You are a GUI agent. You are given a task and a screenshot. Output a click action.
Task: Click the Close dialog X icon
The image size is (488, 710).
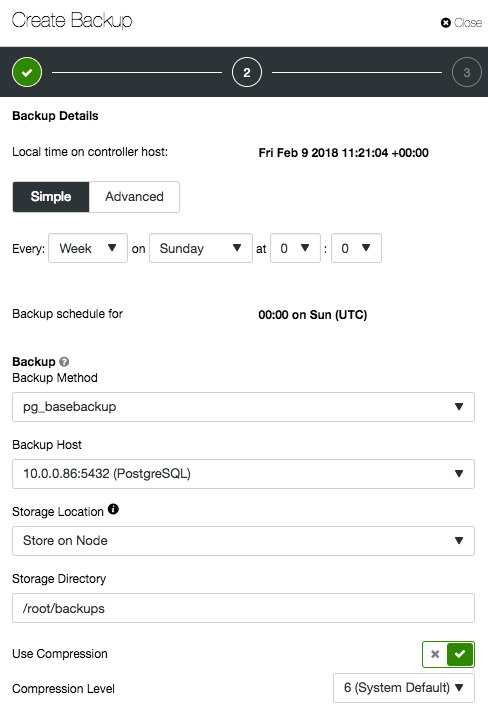tap(446, 23)
